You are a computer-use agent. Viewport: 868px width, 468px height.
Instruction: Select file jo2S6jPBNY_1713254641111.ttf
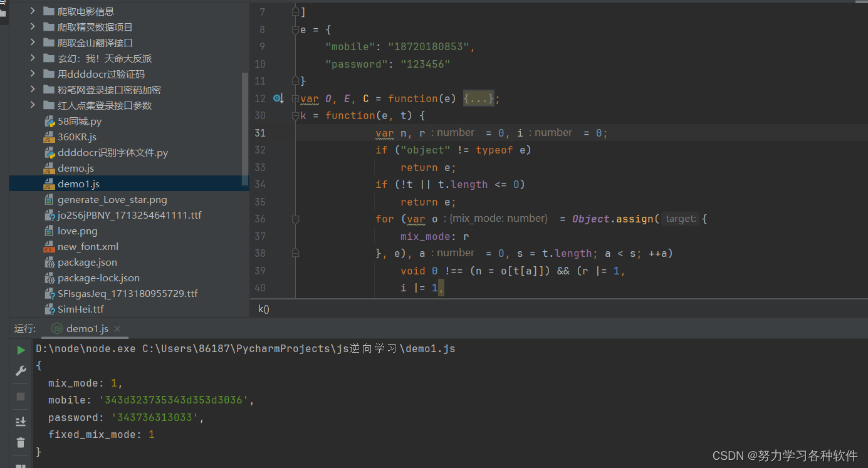click(x=130, y=215)
